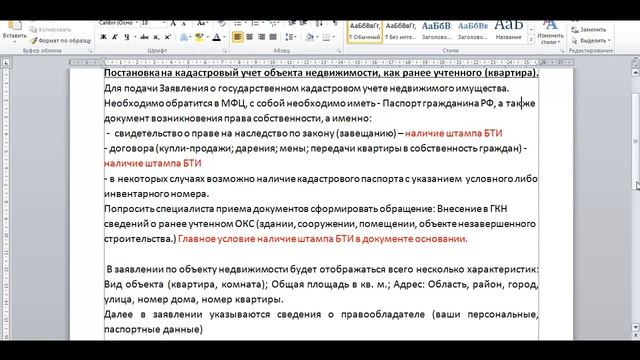Apply the red font color button
This screenshot has height=360, width=640.
(217, 37)
